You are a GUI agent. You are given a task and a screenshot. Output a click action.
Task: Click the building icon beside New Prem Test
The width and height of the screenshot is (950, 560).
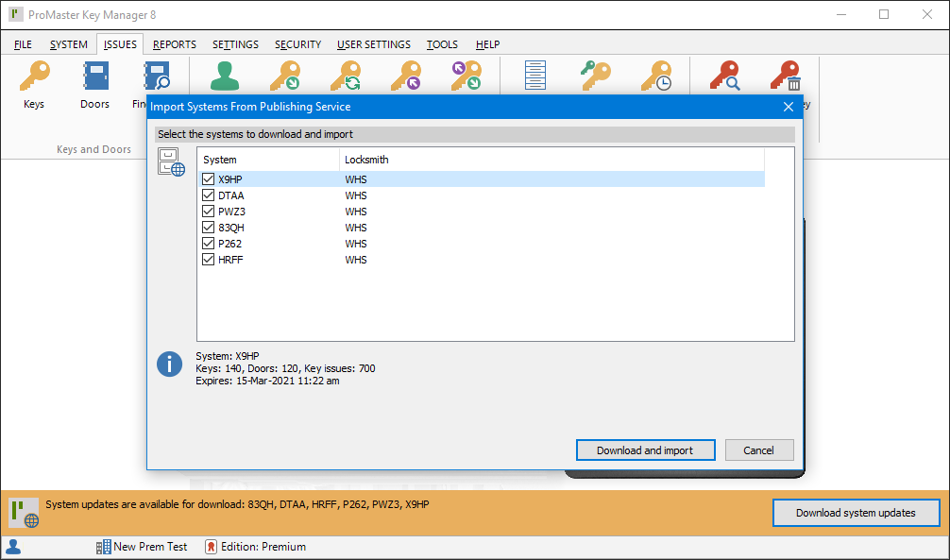coord(104,547)
